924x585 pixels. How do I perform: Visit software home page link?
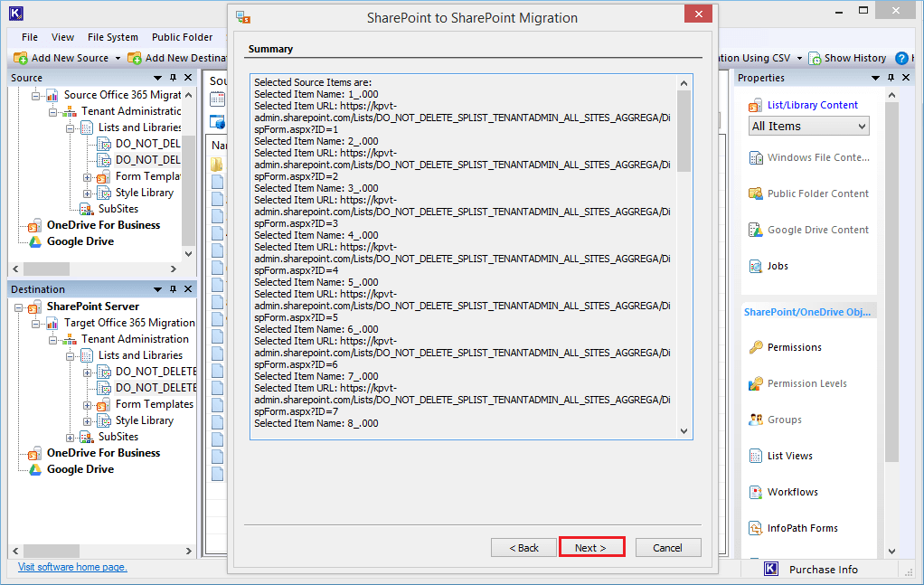click(72, 567)
